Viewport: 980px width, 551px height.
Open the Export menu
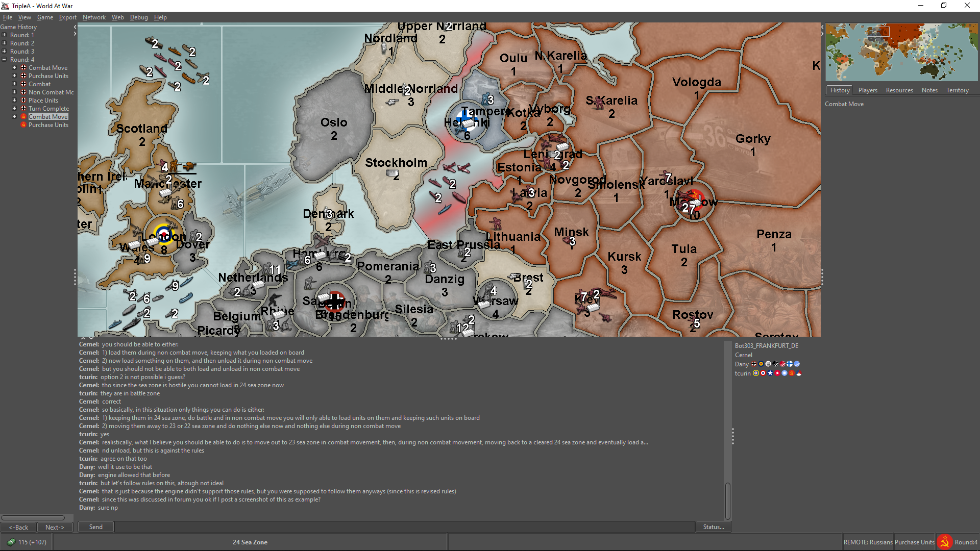point(68,17)
